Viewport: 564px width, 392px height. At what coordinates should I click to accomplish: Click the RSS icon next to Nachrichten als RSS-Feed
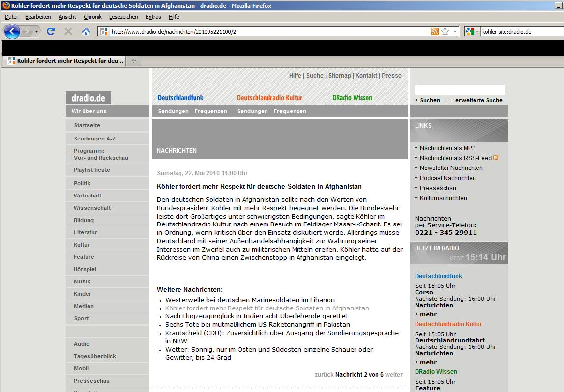click(x=496, y=158)
